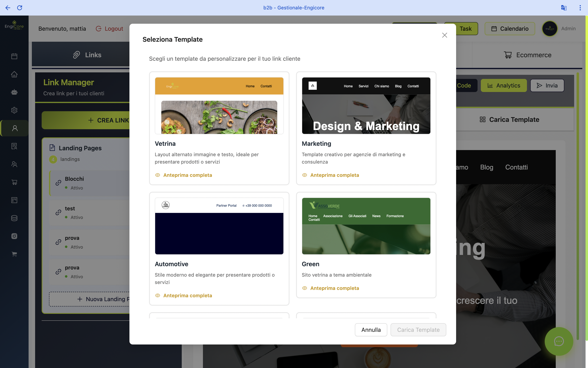588x368 pixels.
Task: Close the Seleziona Template dialog
Action: pyautogui.click(x=445, y=35)
